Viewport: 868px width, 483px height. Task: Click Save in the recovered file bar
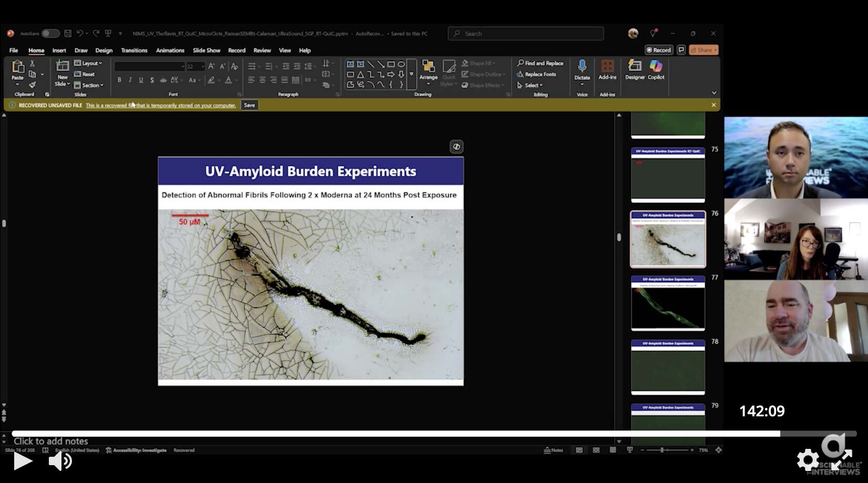(x=250, y=105)
